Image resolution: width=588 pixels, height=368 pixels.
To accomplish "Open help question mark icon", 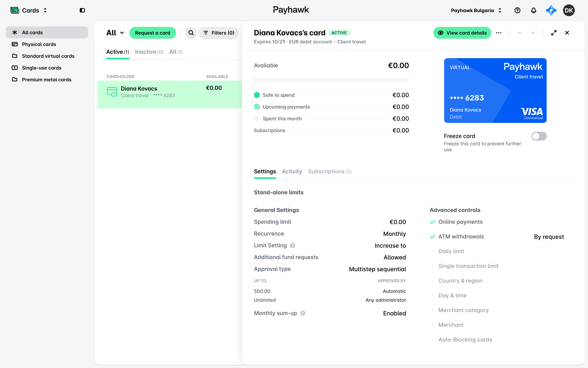I will [x=517, y=10].
